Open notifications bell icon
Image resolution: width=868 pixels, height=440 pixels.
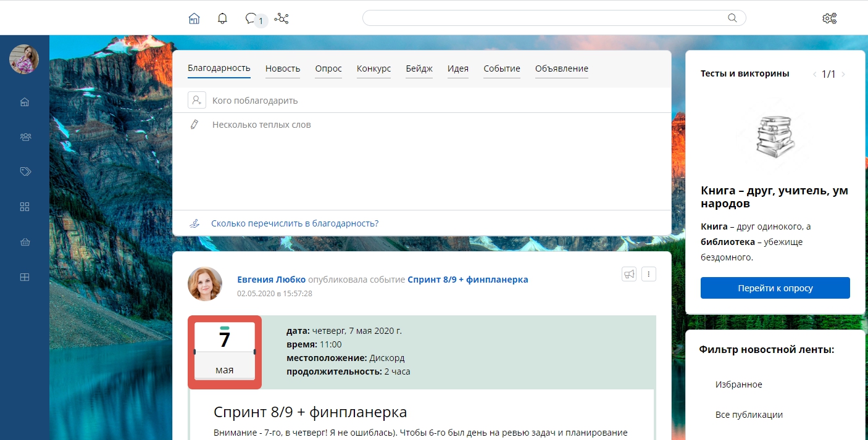point(222,19)
